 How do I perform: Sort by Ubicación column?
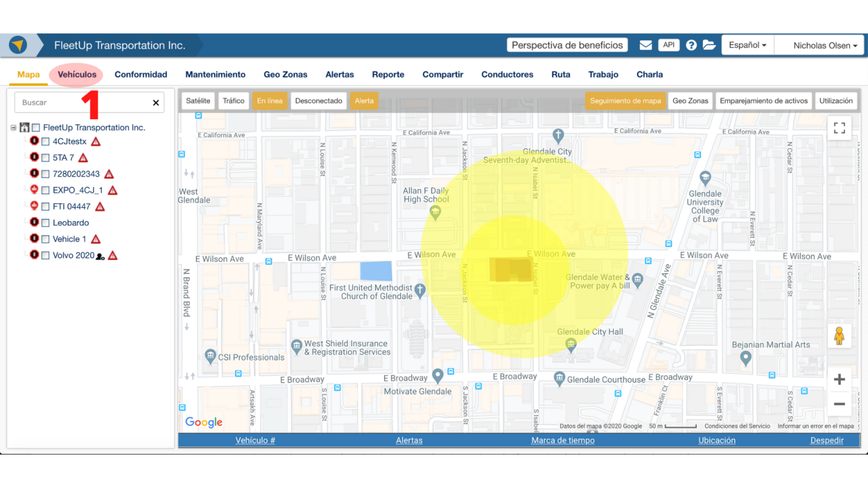pyautogui.click(x=717, y=441)
